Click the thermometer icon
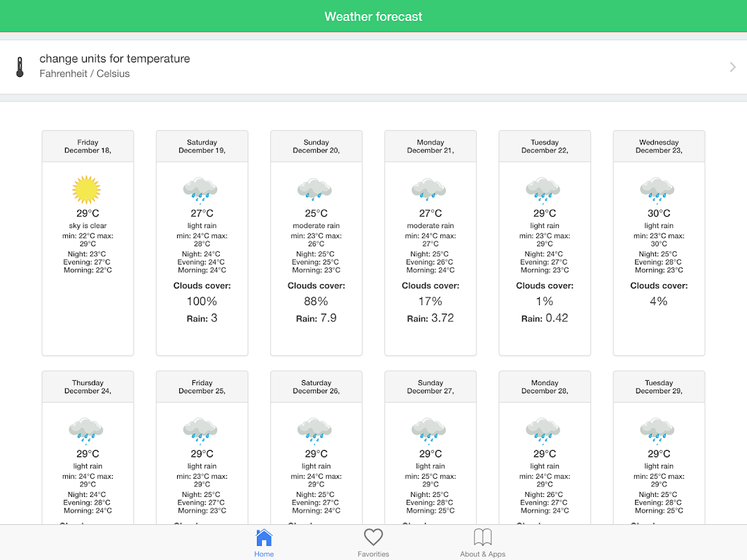The height and width of the screenshot is (560, 747). 20,67
